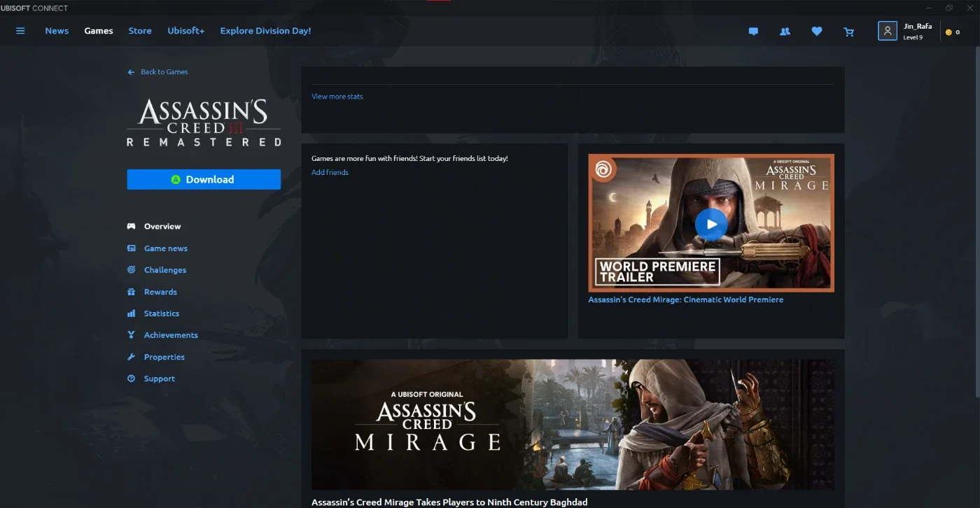
Task: Click the Games are more fun with friends text
Action: [x=409, y=159]
